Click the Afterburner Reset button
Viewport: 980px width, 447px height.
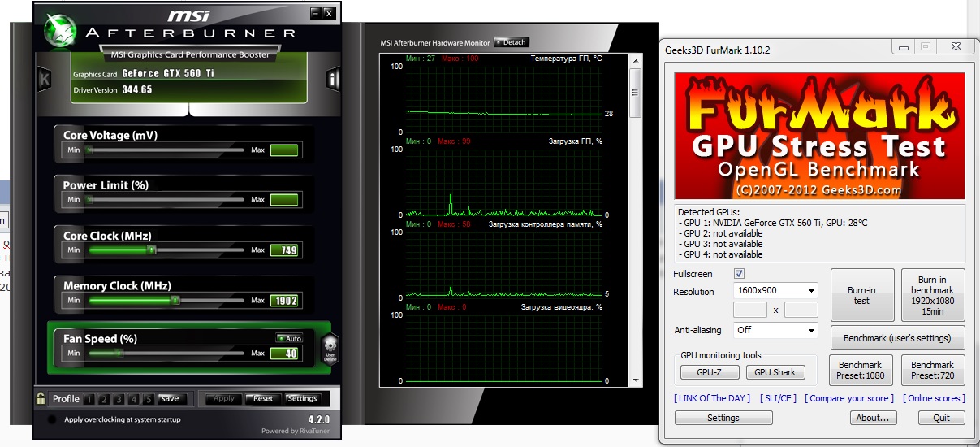point(263,398)
